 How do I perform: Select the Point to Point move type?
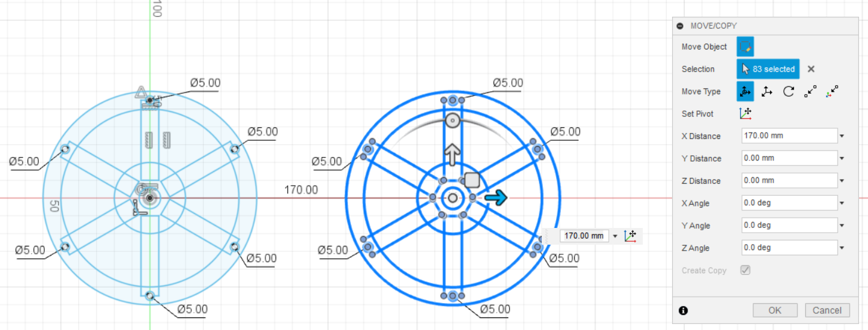click(x=810, y=91)
